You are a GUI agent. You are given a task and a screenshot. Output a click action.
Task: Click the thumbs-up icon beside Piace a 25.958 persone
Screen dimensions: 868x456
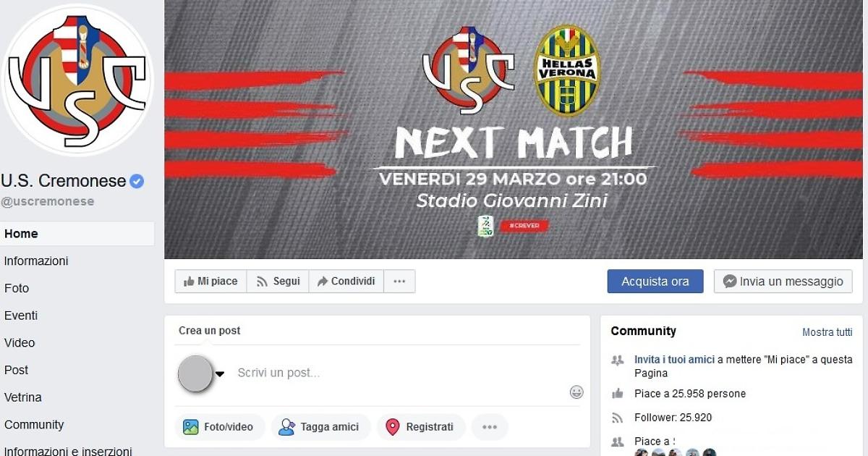[618, 394]
